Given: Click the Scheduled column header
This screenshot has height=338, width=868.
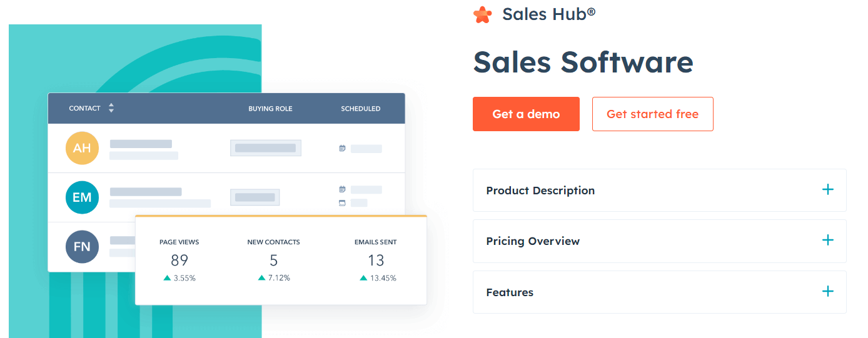Looking at the screenshot, I should tap(360, 109).
